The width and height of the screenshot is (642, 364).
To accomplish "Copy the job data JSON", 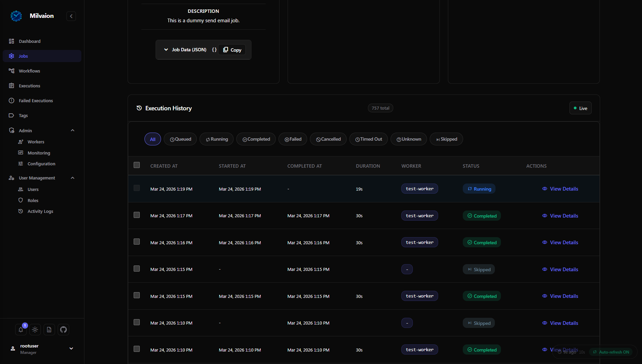I will (x=232, y=50).
